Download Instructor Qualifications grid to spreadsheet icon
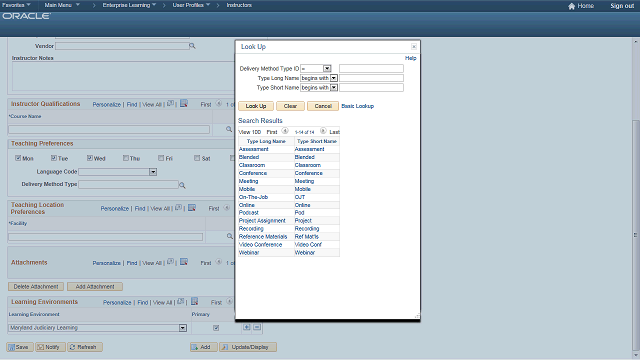 (184, 104)
